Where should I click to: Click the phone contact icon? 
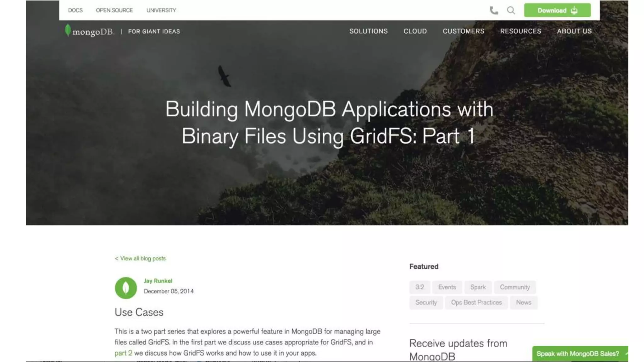[494, 10]
